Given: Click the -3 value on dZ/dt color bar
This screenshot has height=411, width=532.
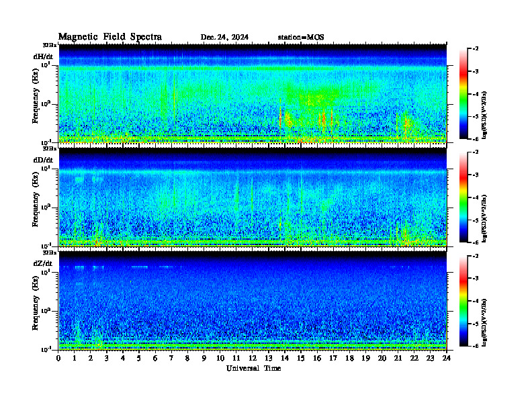Looking at the screenshot, I should [x=476, y=278].
